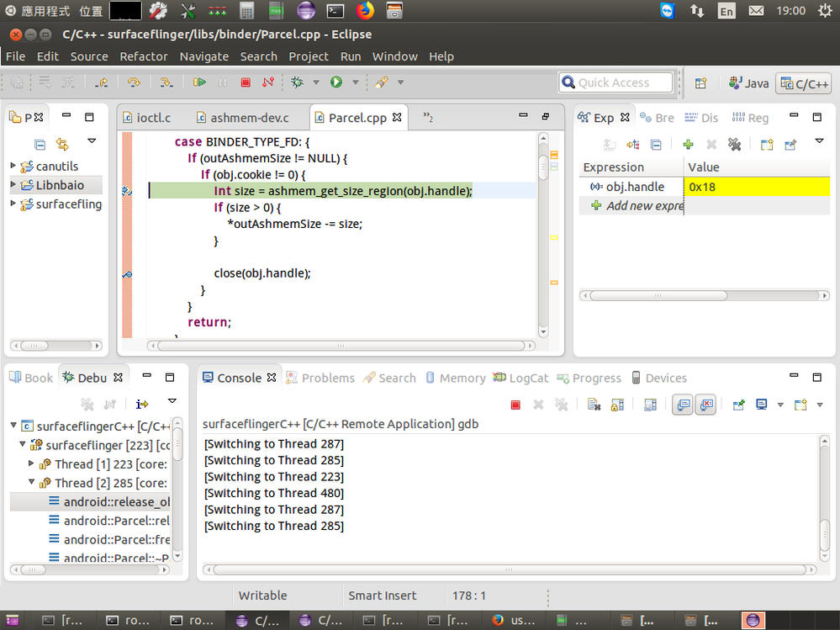Expand the surfaceflinger project tree node
The image size is (840, 630).
[13, 203]
